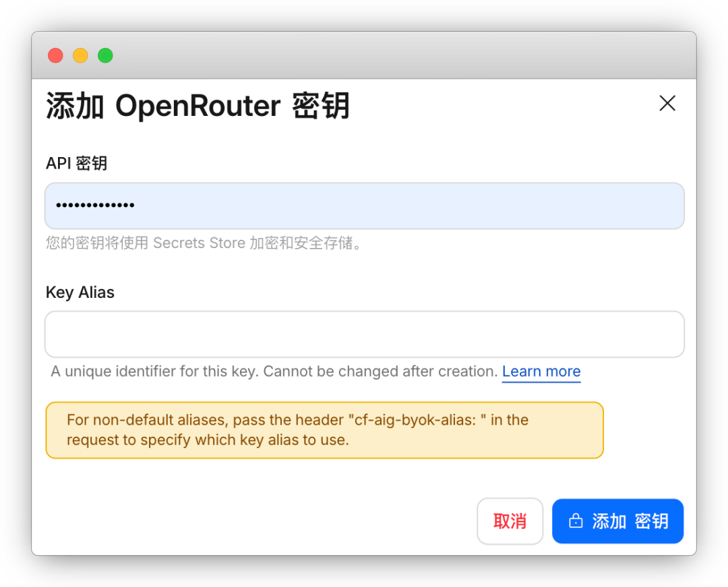Click the Secrets Store encryption helper text
Viewport: 728px width, 587px height.
[x=205, y=243]
